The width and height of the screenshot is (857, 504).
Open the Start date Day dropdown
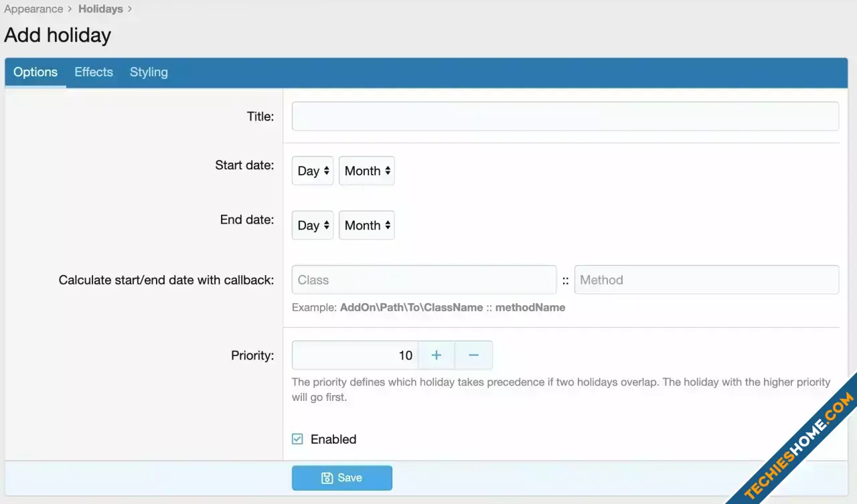(313, 171)
